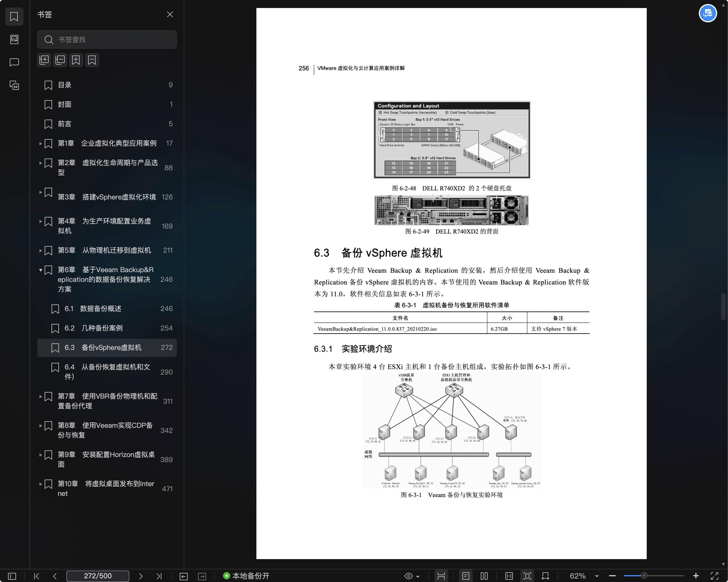This screenshot has height=582, width=728.
Task: Click the blue floating translate button
Action: pos(707,13)
